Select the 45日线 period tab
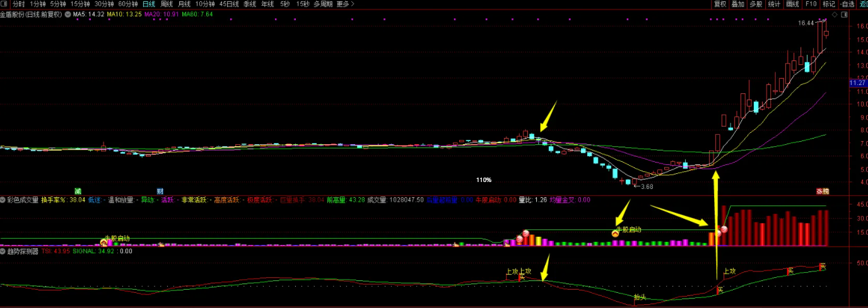 coord(229,4)
